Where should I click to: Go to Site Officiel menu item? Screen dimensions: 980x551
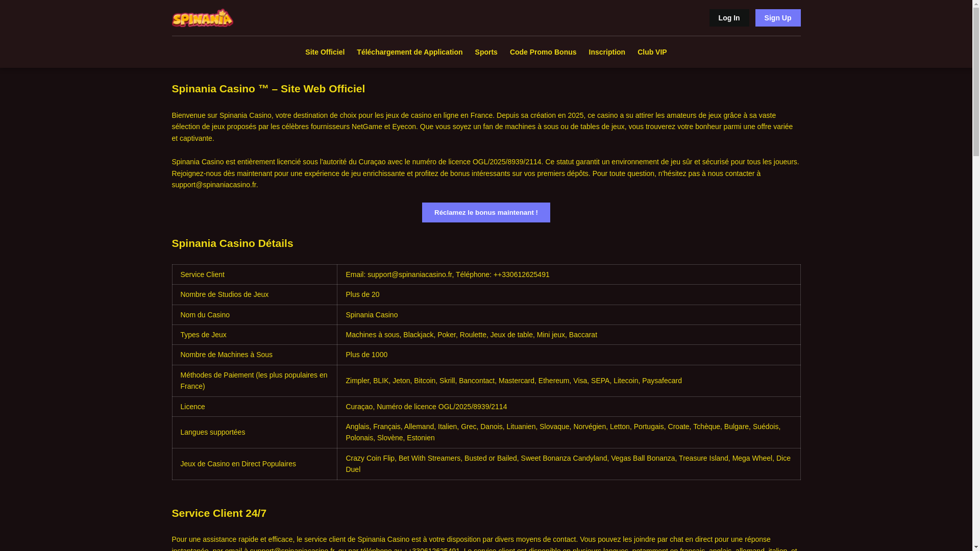pos(325,52)
